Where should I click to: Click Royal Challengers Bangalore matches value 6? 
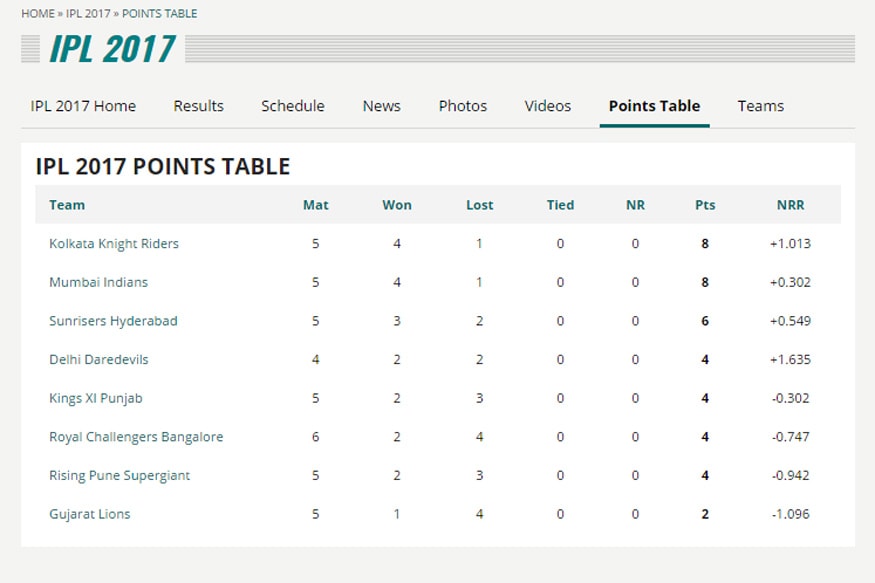(x=315, y=437)
